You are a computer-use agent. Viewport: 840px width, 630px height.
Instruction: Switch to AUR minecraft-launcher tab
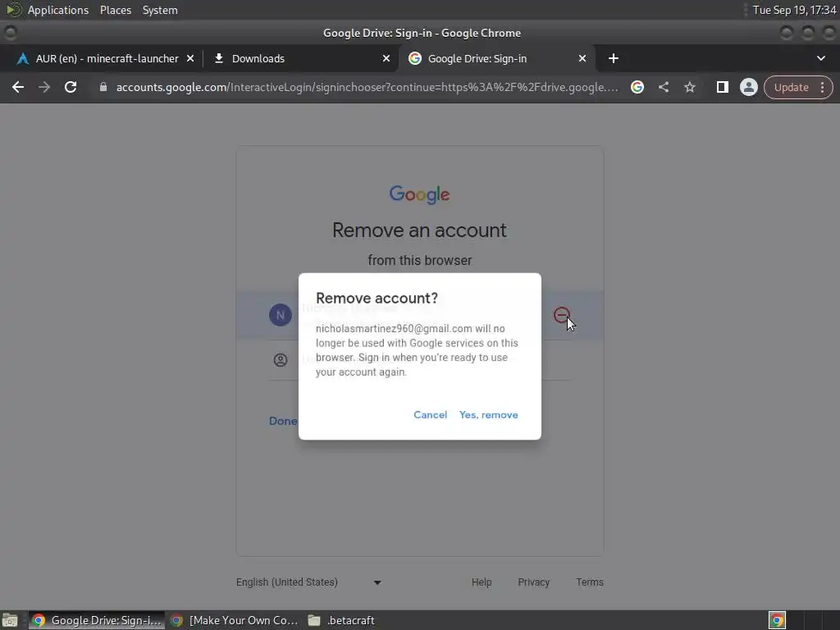pyautogui.click(x=107, y=58)
